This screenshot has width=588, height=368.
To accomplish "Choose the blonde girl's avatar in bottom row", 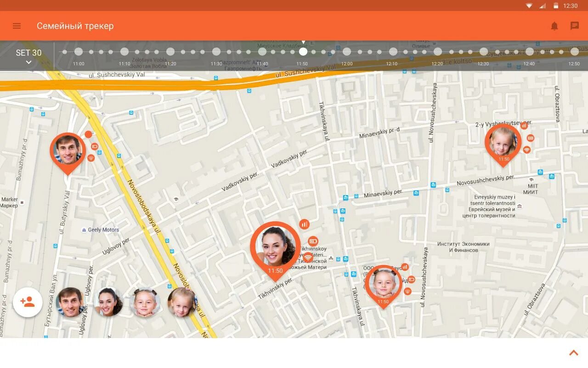I will 181,302.
